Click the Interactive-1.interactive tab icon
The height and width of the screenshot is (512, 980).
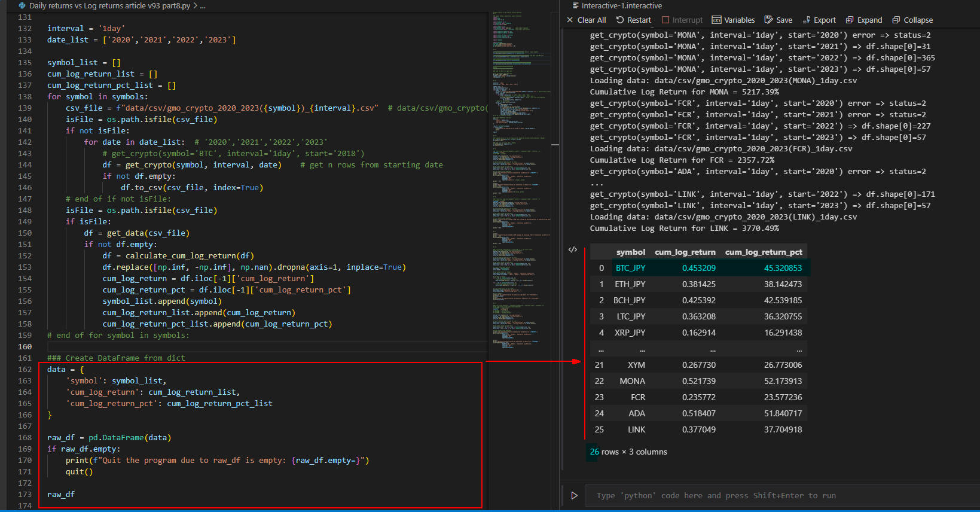576,5
